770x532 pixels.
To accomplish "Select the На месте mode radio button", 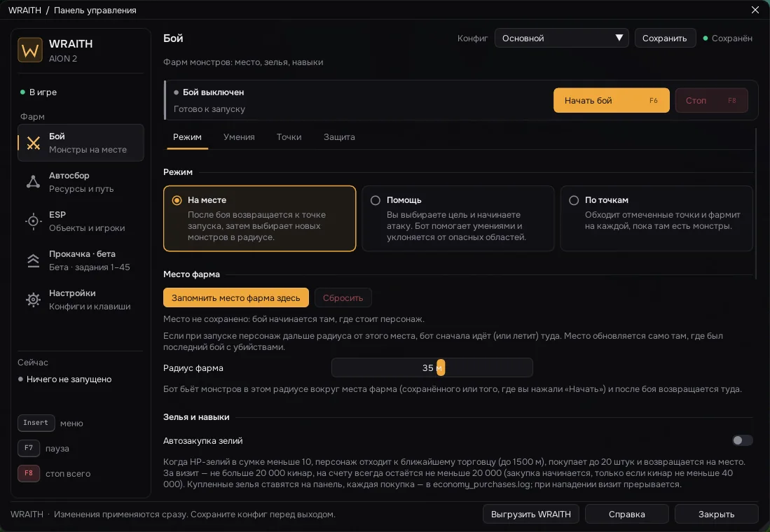I will point(177,200).
